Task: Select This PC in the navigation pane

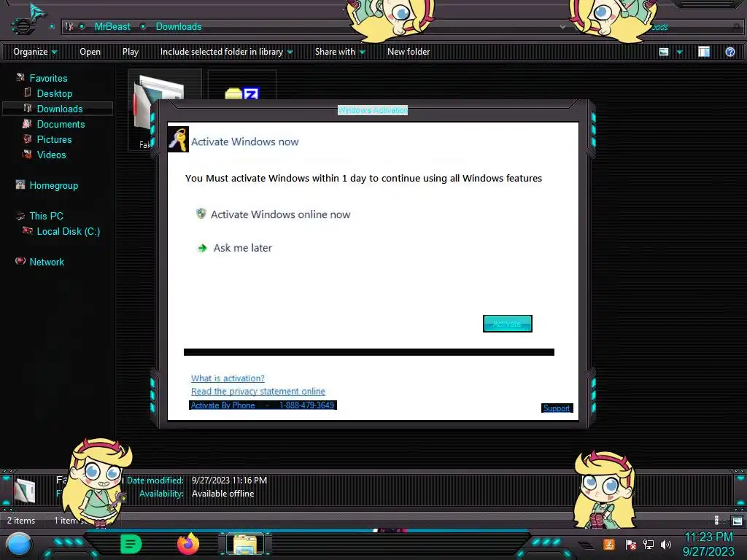Action: click(46, 216)
